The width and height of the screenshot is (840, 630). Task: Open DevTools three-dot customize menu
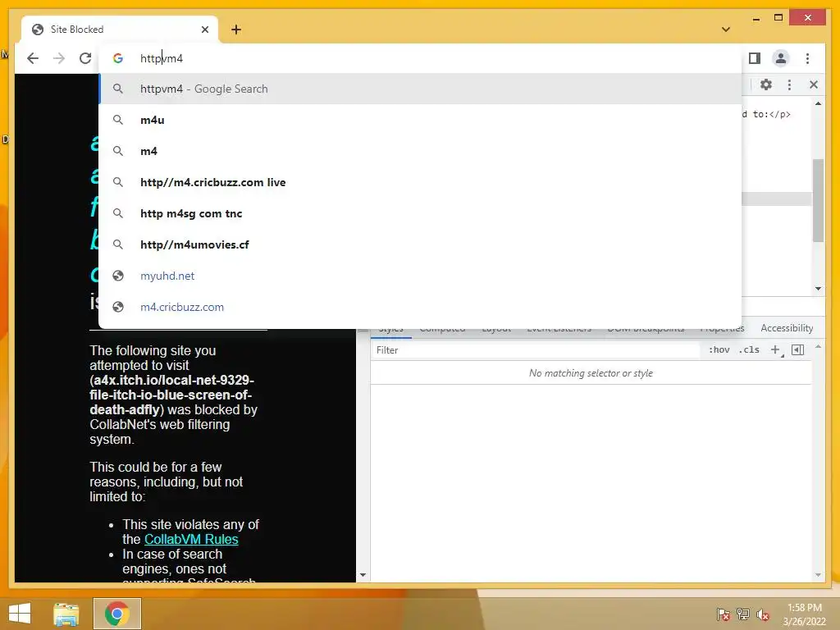click(789, 84)
